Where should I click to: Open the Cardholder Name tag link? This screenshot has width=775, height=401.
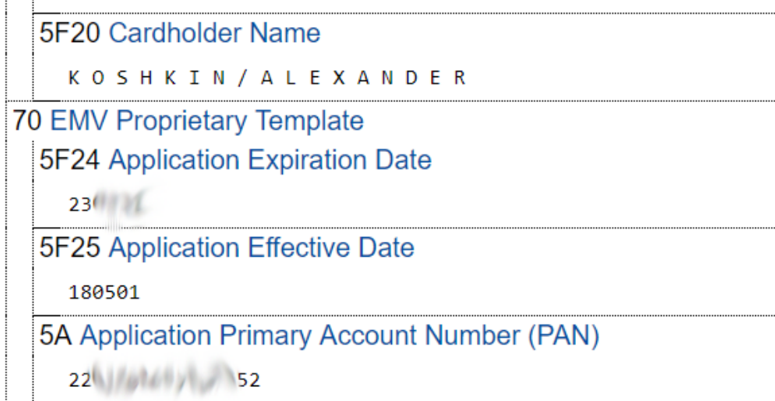[214, 33]
